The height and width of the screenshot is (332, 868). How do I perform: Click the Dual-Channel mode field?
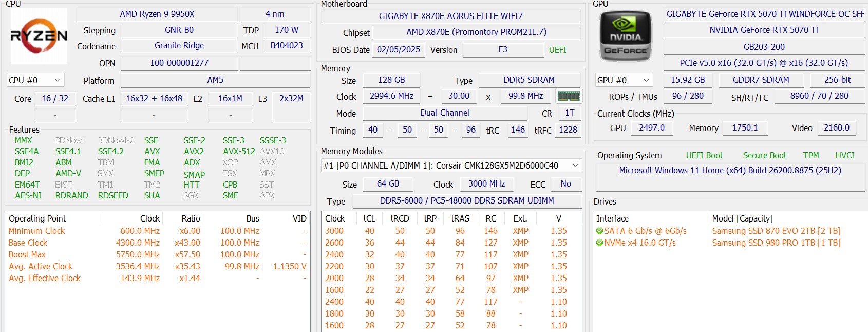point(445,113)
